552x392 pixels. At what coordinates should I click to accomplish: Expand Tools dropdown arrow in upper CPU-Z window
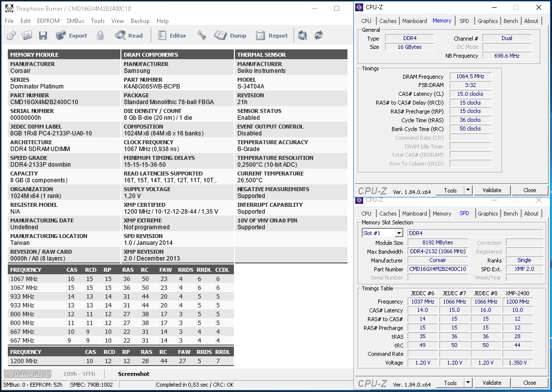tap(468, 190)
